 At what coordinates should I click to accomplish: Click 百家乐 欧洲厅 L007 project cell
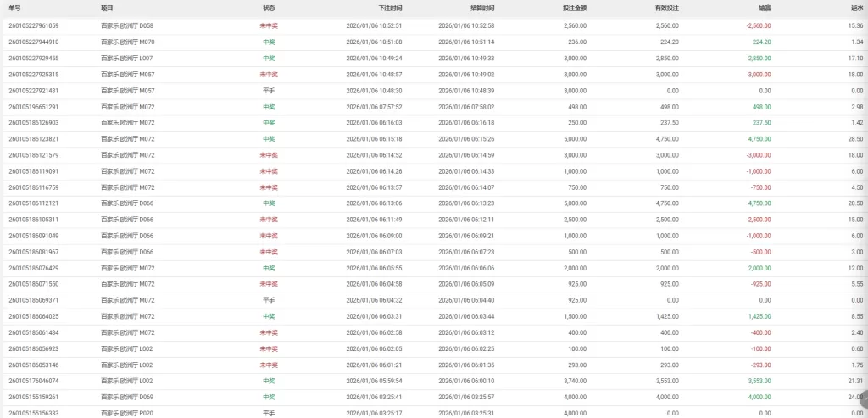[126, 58]
